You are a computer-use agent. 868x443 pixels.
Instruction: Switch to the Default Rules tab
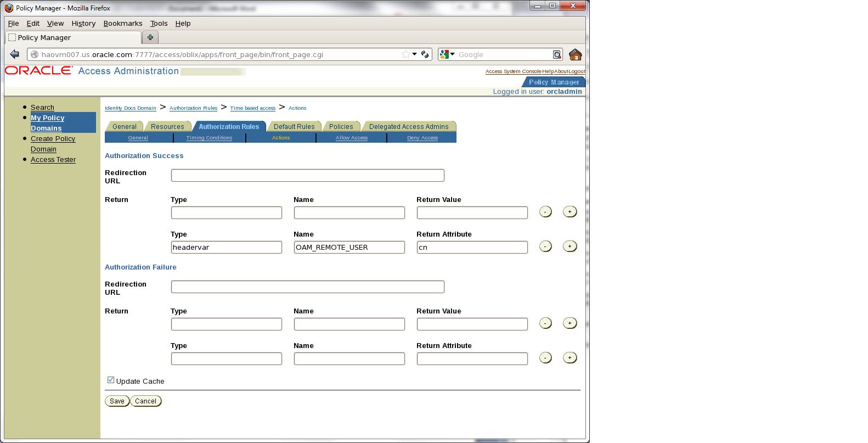tap(294, 127)
